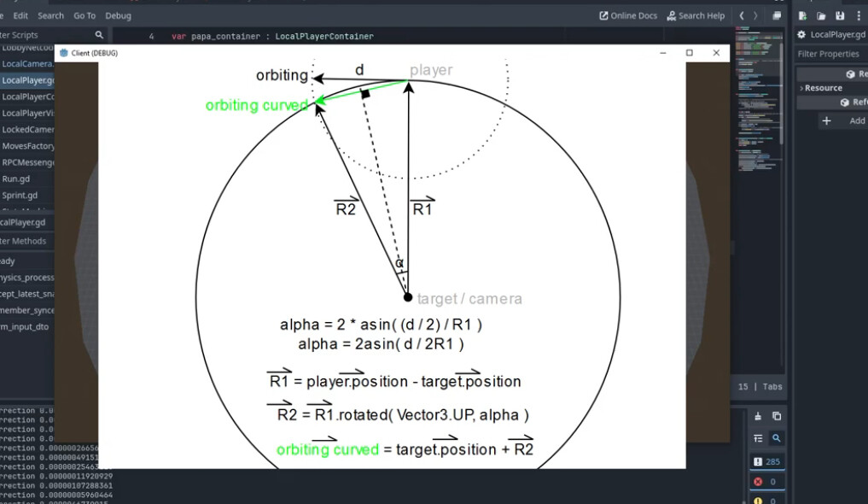Click the load resource folder icon
Screen dimensions: 868x504
click(821, 15)
